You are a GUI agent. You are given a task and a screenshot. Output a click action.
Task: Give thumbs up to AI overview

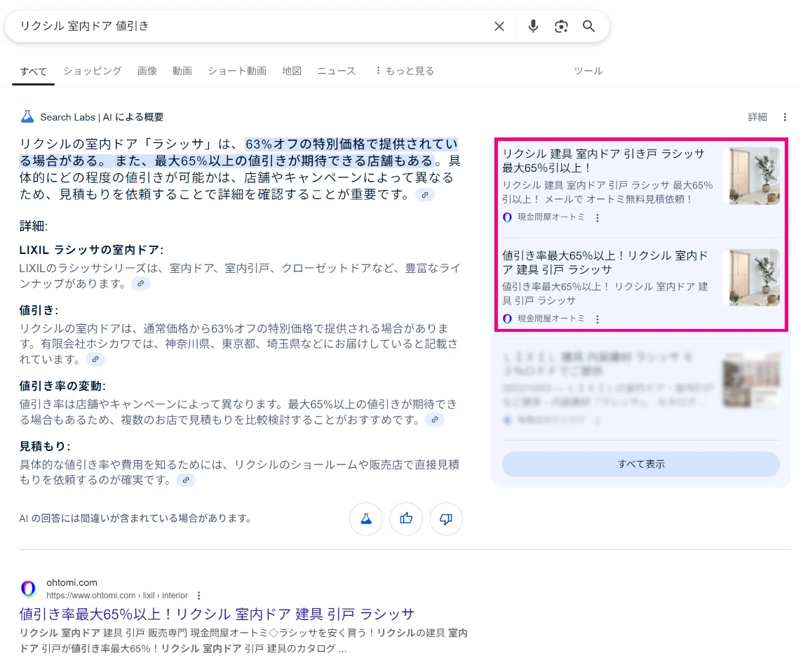click(x=406, y=519)
